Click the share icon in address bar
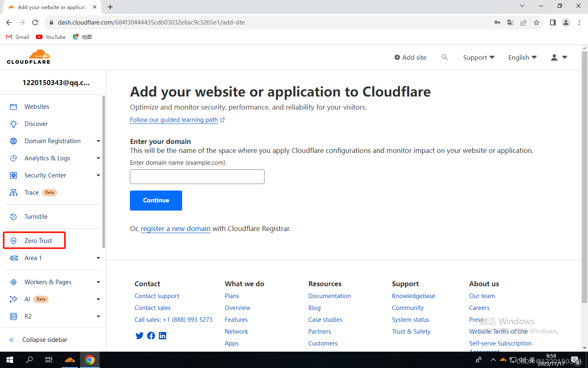588x368 pixels. 523,22
